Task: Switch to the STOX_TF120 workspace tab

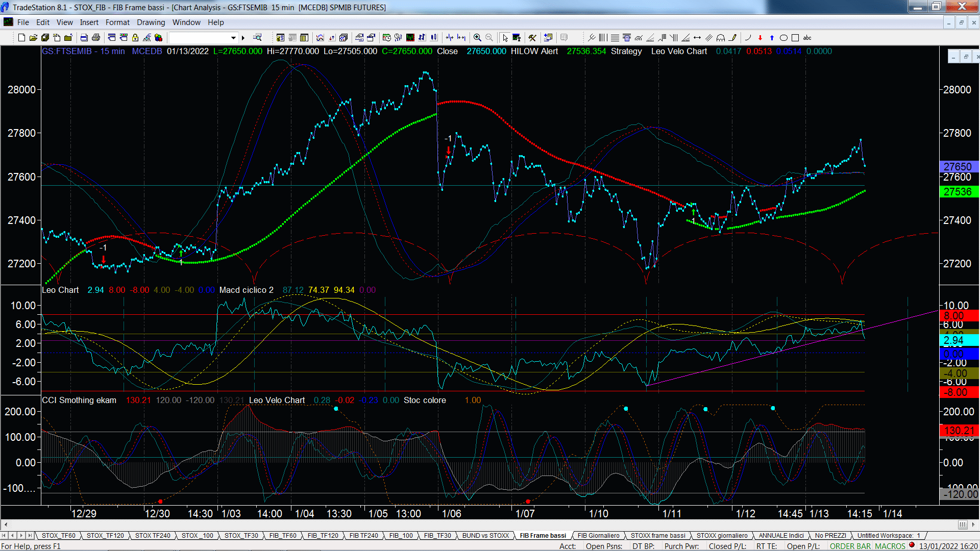Action: click(105, 535)
